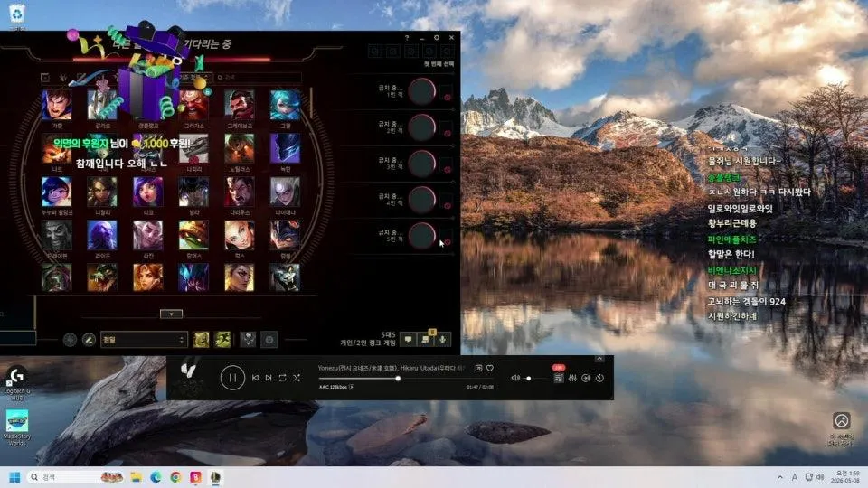This screenshot has width=868, height=488.
Task: Open first summoner spell slot
Action: pos(201,339)
